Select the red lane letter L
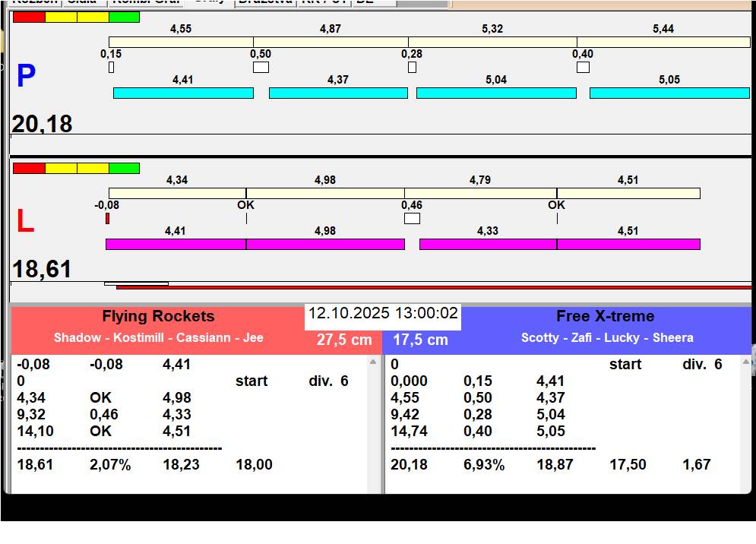Viewport: 756px width, 544px height. point(25,221)
